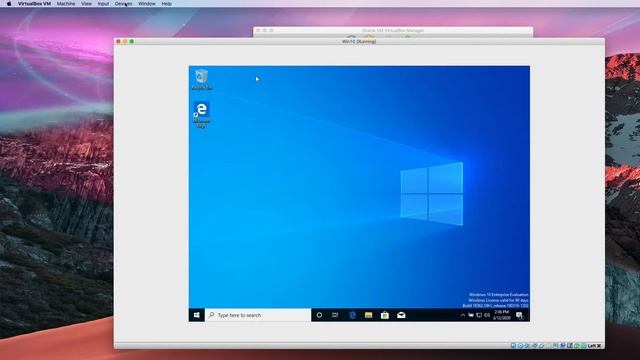Expand hidden system tray icons chevron
This screenshot has height=360, width=640.
pyautogui.click(x=462, y=315)
